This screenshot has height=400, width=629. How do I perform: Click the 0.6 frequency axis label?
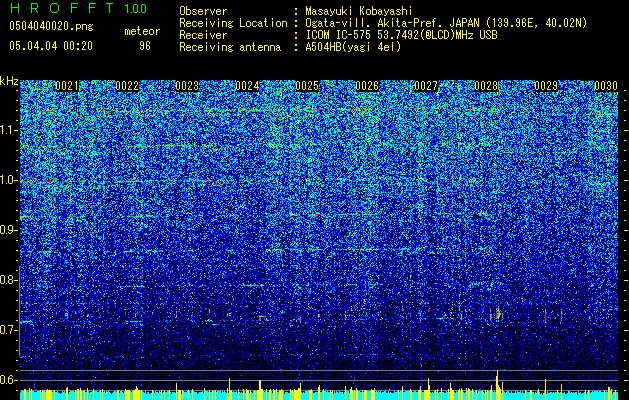click(8, 380)
